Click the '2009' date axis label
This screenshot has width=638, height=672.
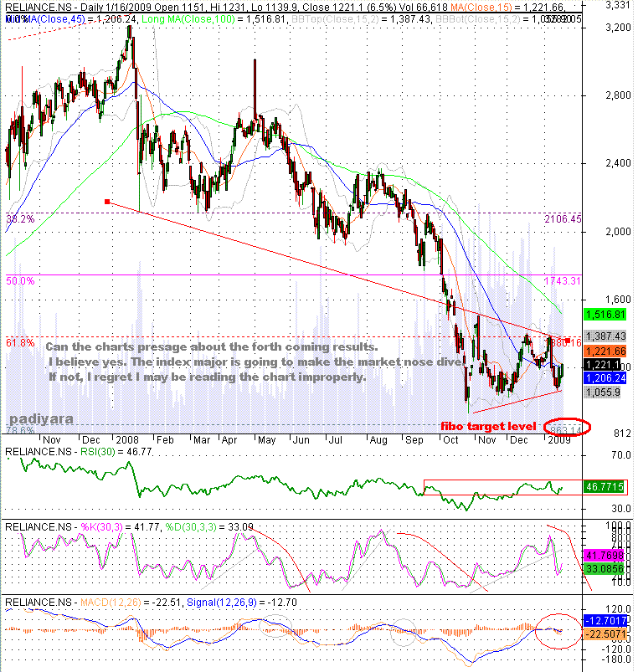tap(559, 440)
